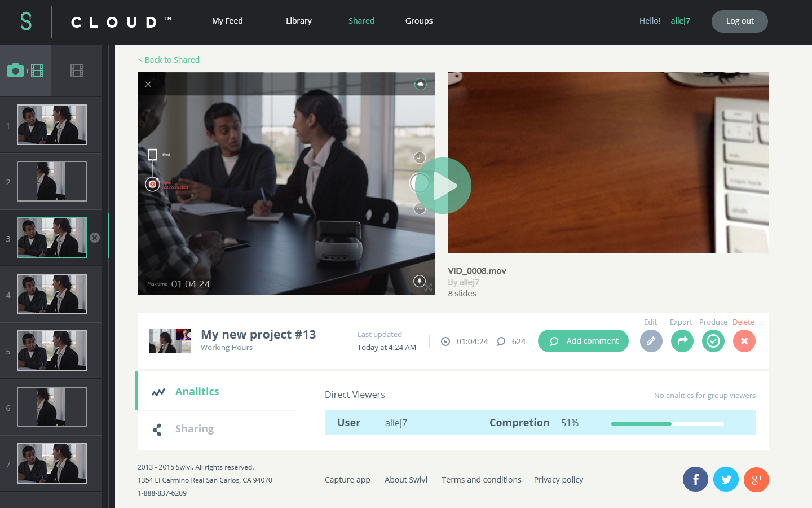The height and width of the screenshot is (508, 812).
Task: Open Facebook social link
Action: coord(695,480)
